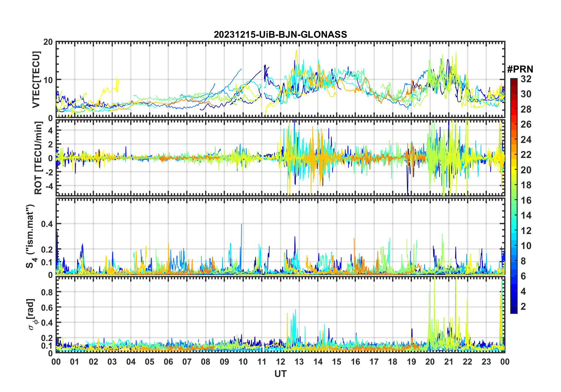561x392 pixels.
Task: Click VTEC axis tick label 20
Action: pos(48,42)
